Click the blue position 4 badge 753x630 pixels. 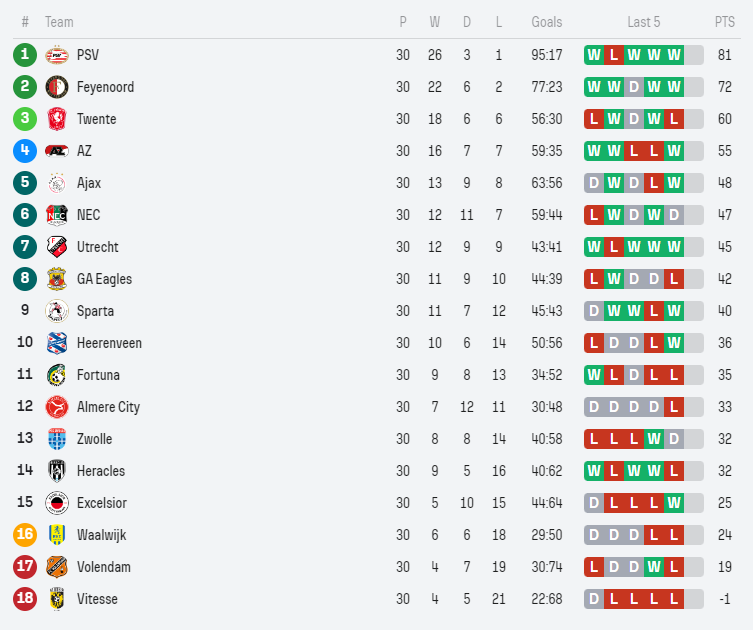(x=25, y=150)
